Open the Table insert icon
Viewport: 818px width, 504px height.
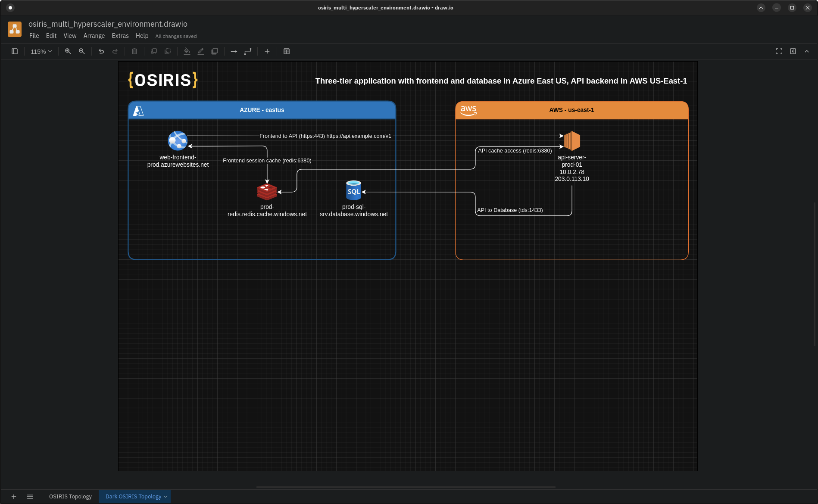[287, 51]
